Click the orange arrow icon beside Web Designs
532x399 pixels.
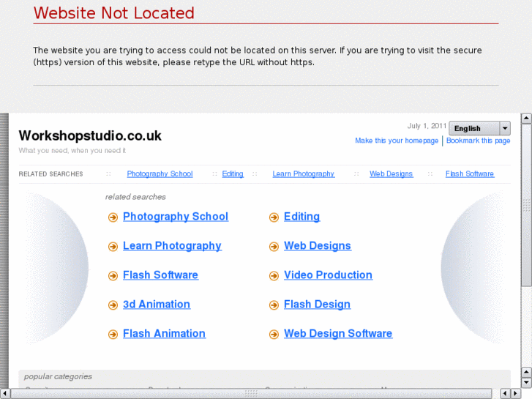click(x=274, y=247)
